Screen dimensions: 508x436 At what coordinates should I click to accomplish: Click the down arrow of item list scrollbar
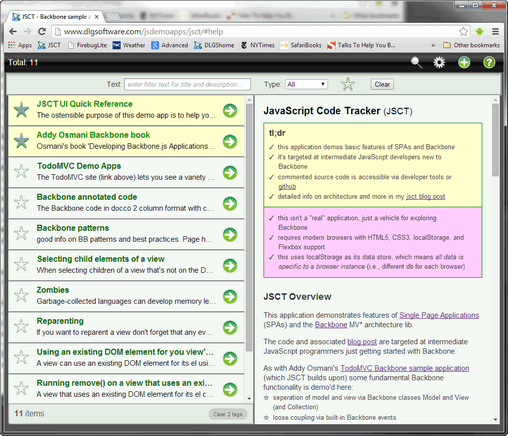coord(249,398)
